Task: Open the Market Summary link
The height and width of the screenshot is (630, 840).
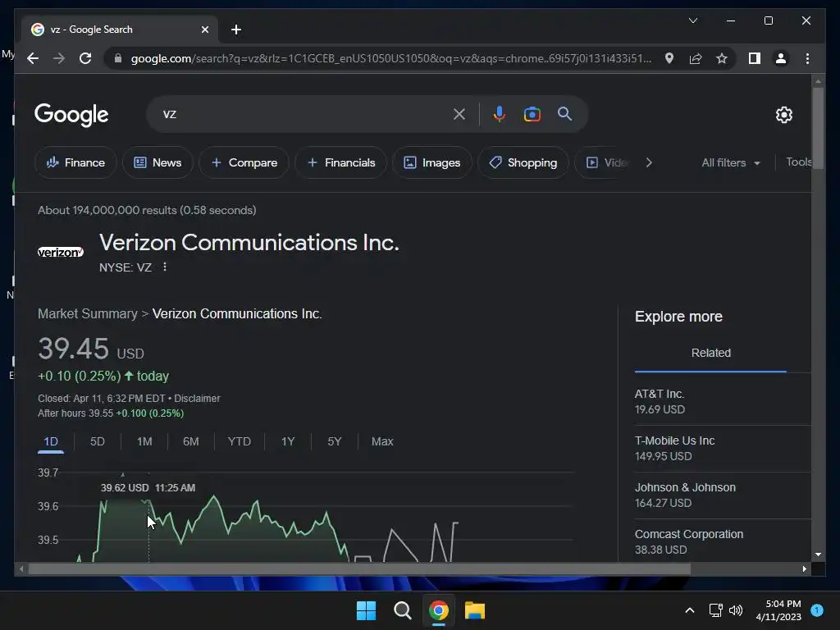Action: click(x=87, y=313)
